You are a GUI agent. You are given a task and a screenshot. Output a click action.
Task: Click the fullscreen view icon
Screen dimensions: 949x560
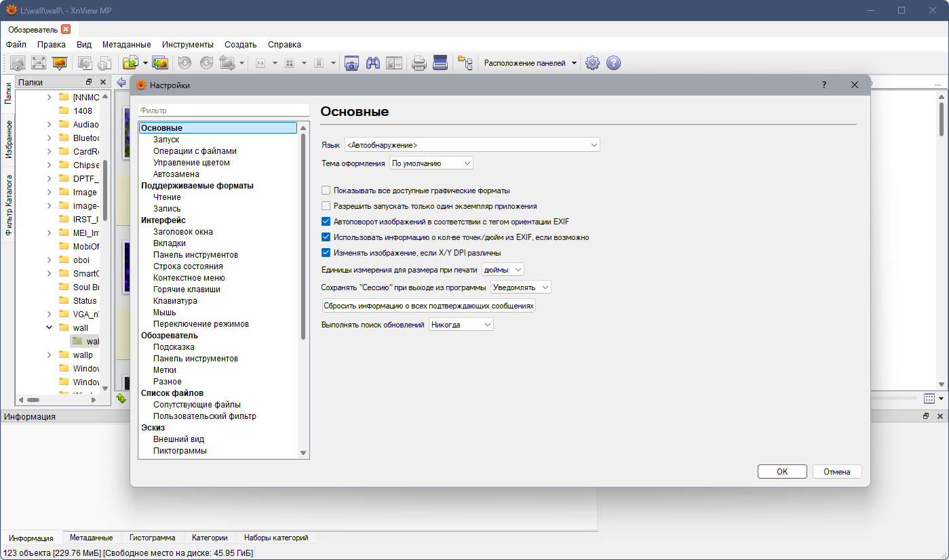click(x=39, y=63)
